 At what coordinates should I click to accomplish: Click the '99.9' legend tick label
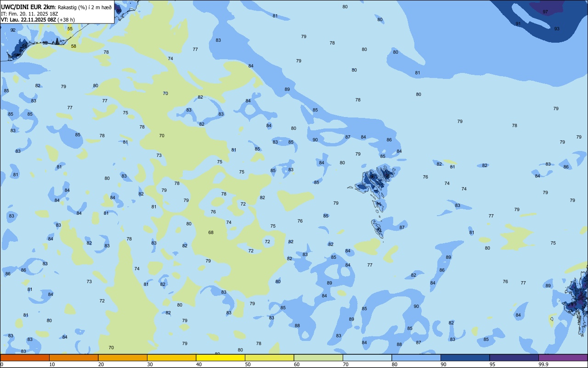(543, 364)
